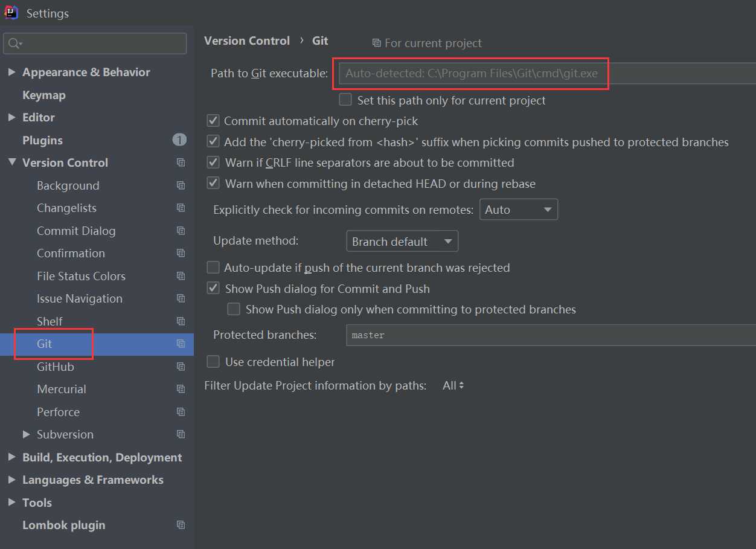Enable Auto-update if push was rejected
The height and width of the screenshot is (549, 756).
[213, 267]
